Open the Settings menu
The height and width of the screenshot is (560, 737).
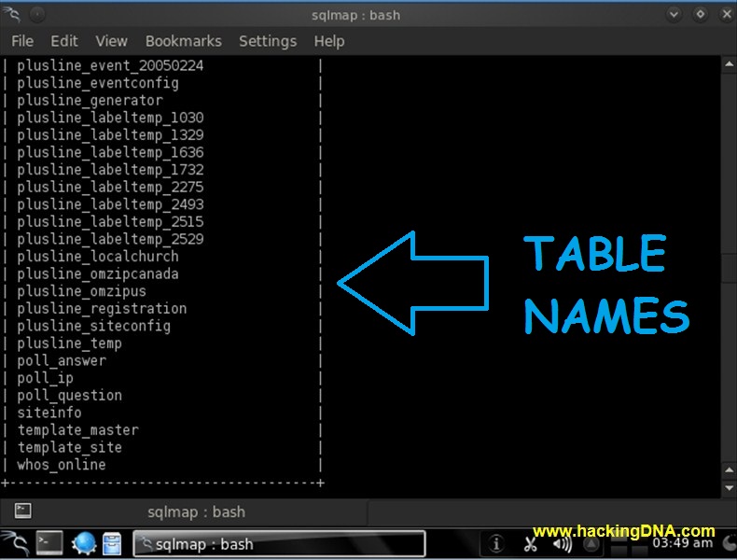tap(268, 41)
